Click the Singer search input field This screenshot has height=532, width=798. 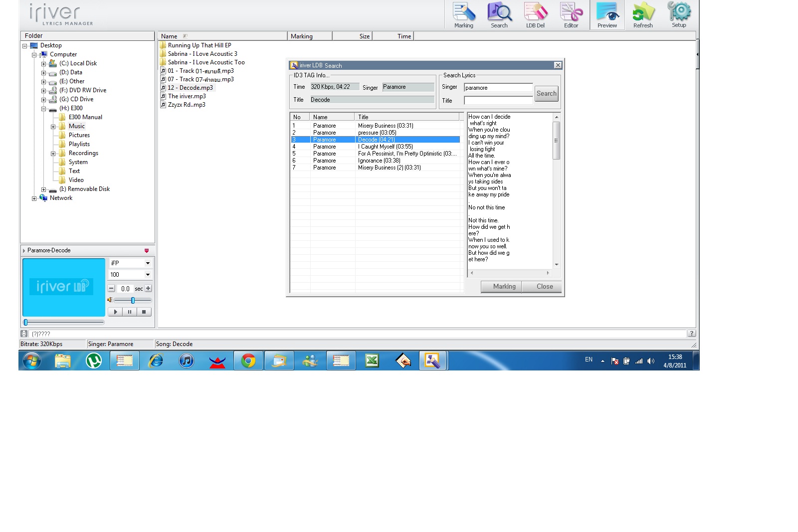click(x=498, y=87)
